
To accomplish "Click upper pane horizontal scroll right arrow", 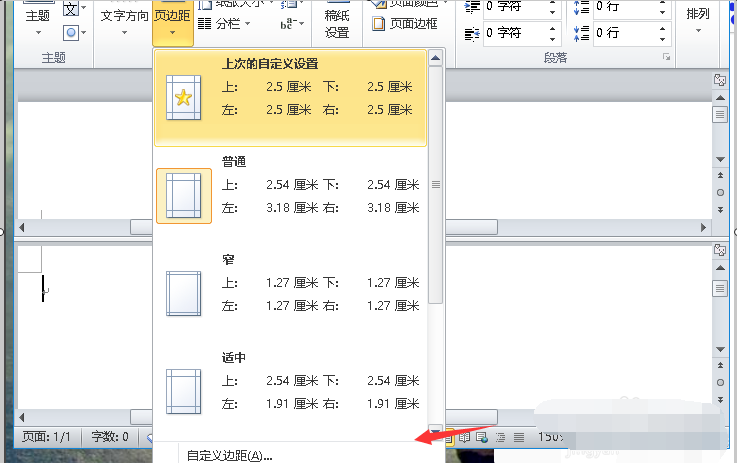I will (x=703, y=228).
